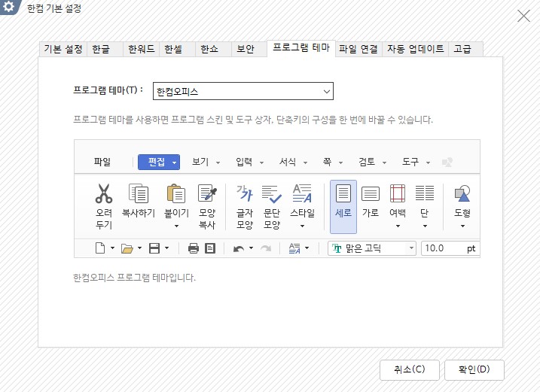Expand the small style icon dropdown arrow
This screenshot has height=392, width=540.
[307, 248]
